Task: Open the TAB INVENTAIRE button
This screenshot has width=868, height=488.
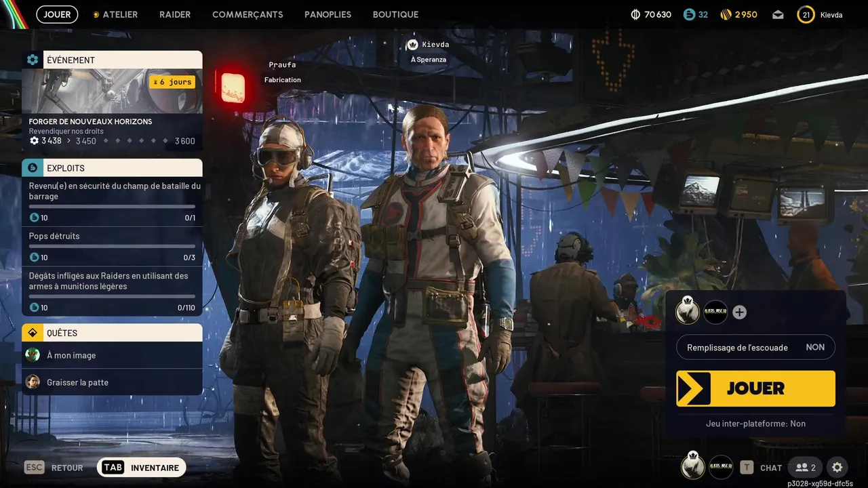Action: tap(141, 468)
